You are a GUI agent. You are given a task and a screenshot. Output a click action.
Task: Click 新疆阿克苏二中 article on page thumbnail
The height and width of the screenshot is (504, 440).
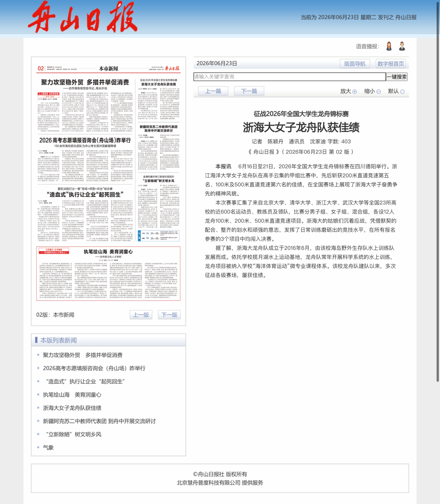click(x=159, y=147)
